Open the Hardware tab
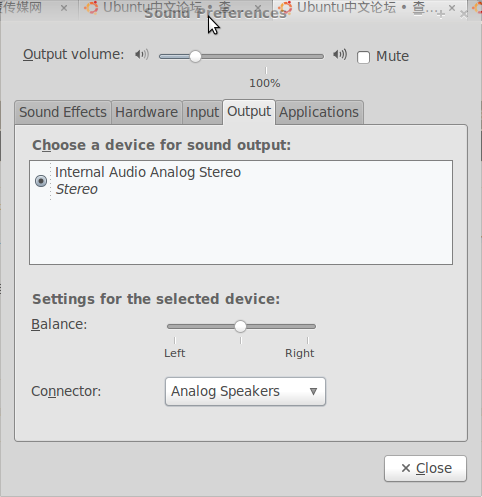 click(x=147, y=112)
